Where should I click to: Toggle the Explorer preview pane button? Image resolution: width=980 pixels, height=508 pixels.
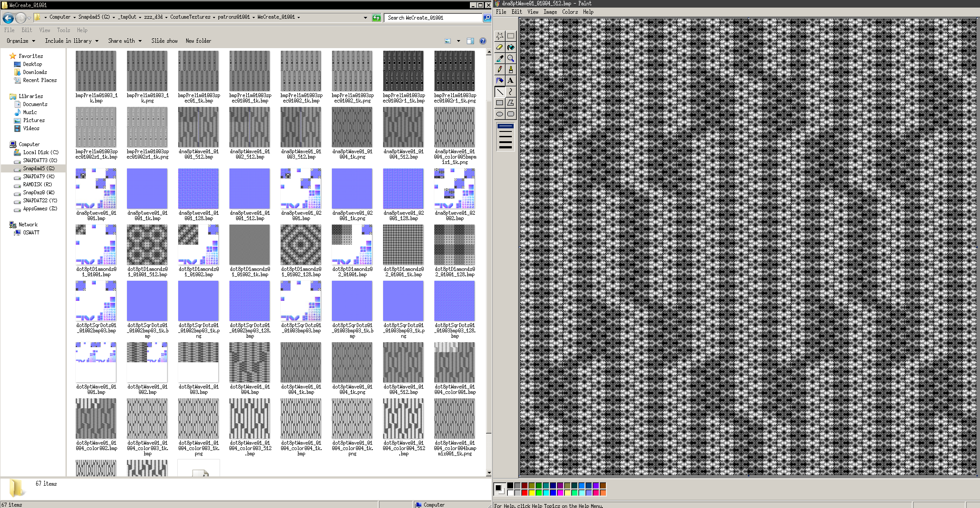pos(470,41)
